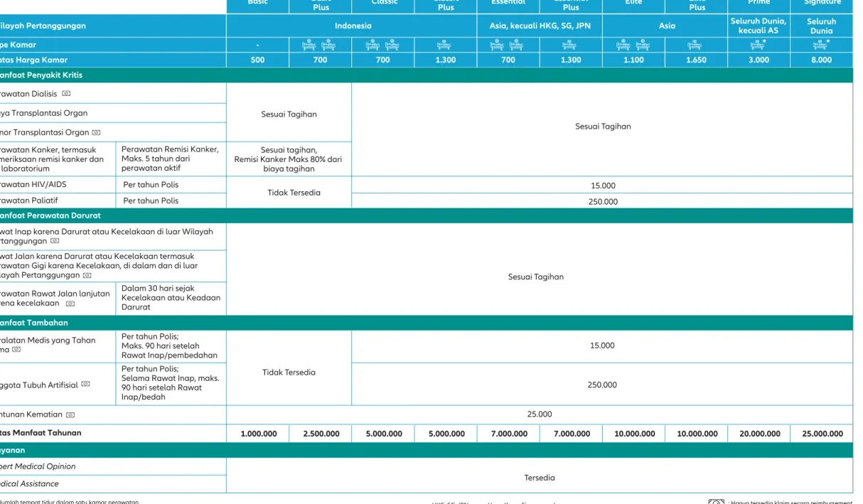Click 'Maks. 90 hari setelah Rawat Inap/pembedahan' cell

[x=171, y=346]
